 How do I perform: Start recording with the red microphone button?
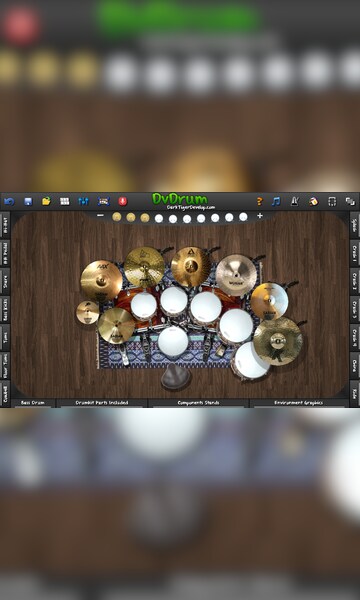click(x=122, y=201)
